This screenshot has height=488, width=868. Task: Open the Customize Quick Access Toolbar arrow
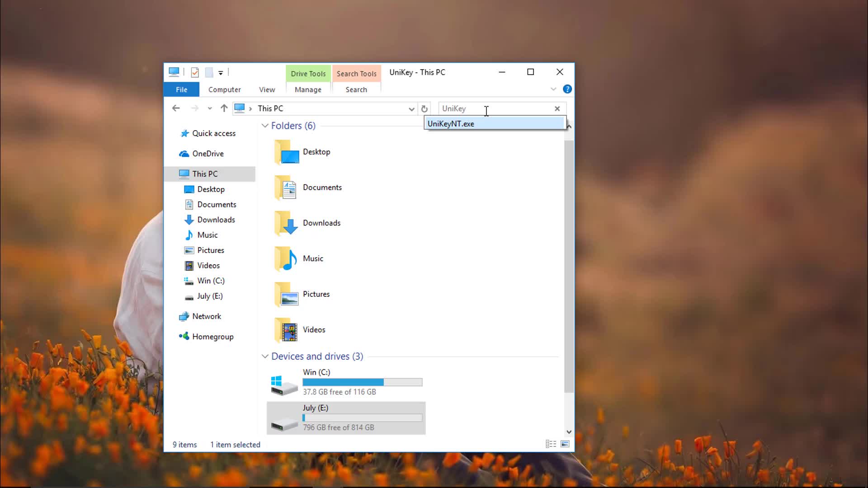[x=221, y=72]
